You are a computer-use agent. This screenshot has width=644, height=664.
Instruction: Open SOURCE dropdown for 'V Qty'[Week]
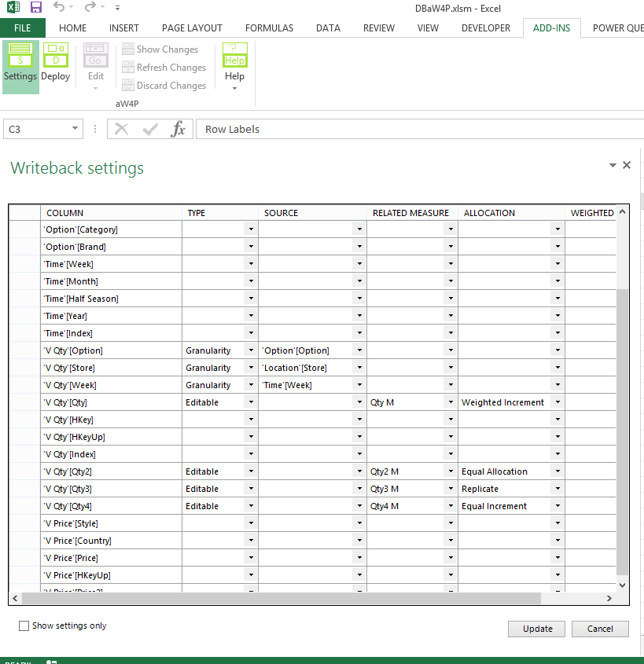click(359, 385)
